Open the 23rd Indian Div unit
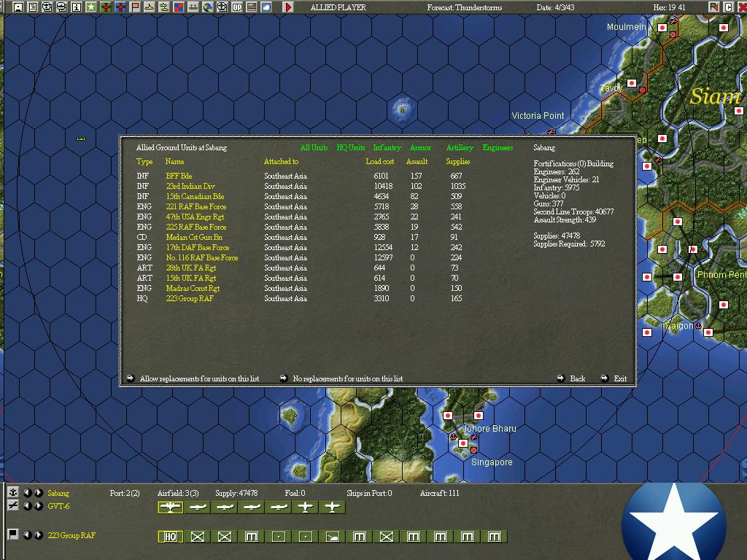 (190, 186)
